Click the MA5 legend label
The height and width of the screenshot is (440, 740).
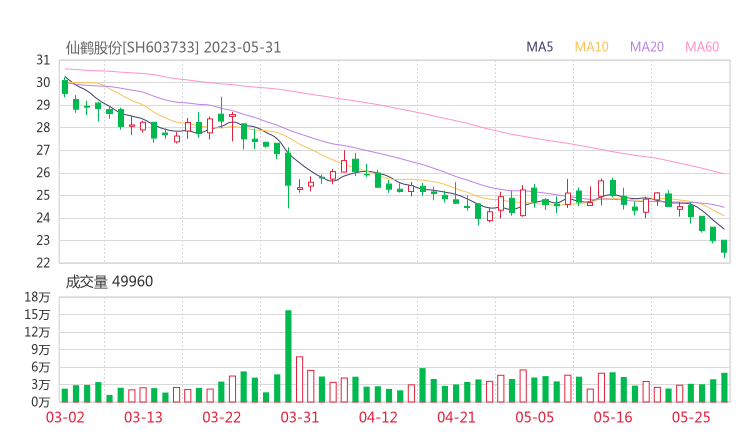pos(539,47)
